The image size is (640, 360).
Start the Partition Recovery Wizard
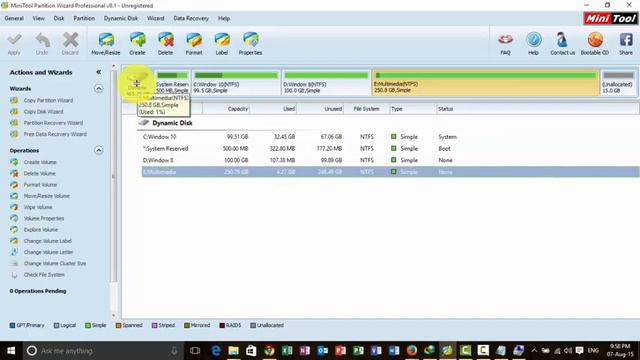[53, 123]
